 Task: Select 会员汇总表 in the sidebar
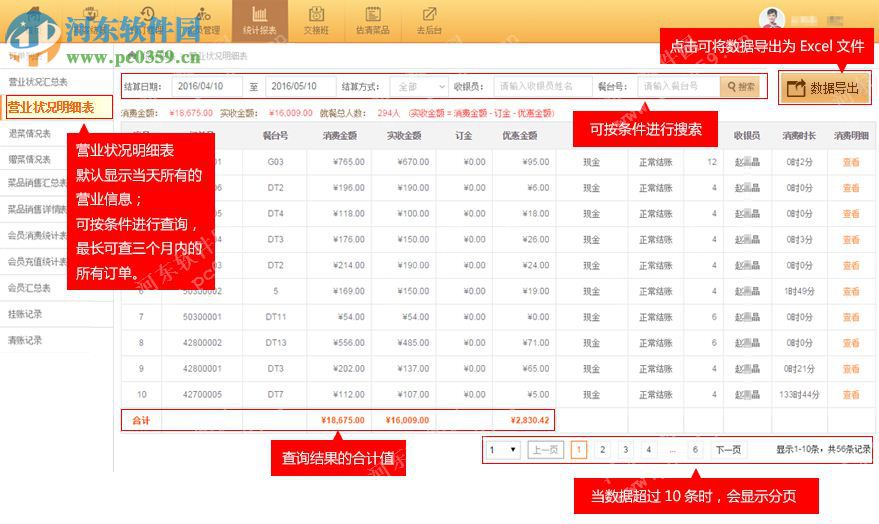[30, 287]
